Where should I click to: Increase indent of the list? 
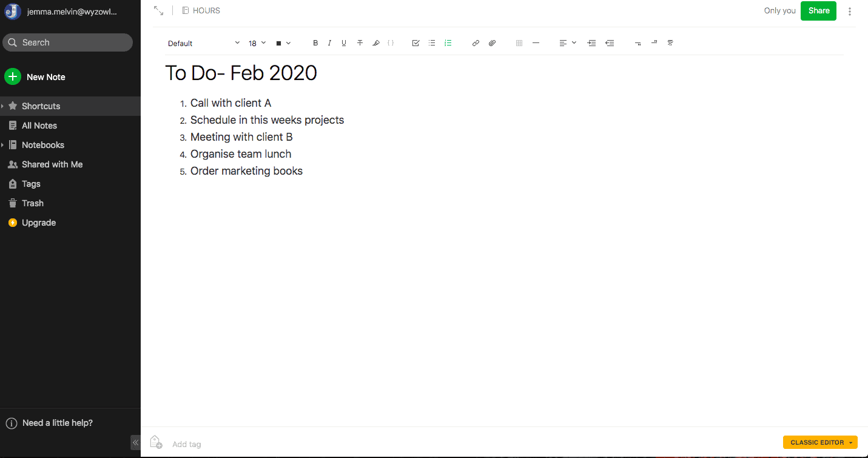tap(591, 43)
